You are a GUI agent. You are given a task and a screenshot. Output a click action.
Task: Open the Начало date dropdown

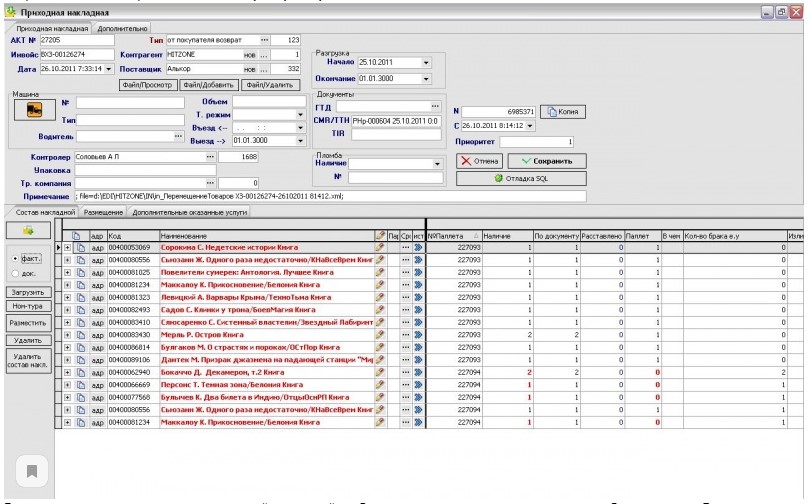[426, 62]
